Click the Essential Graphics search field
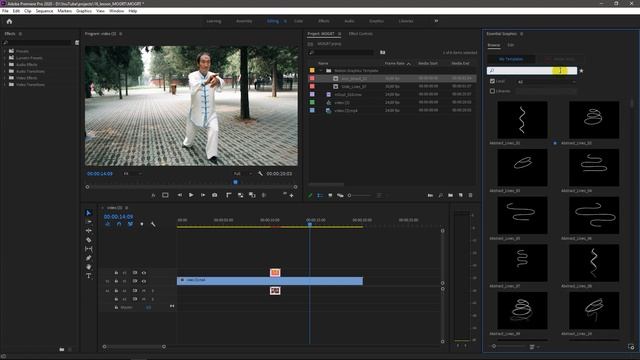Screen dimensions: 640x360 tap(532, 71)
